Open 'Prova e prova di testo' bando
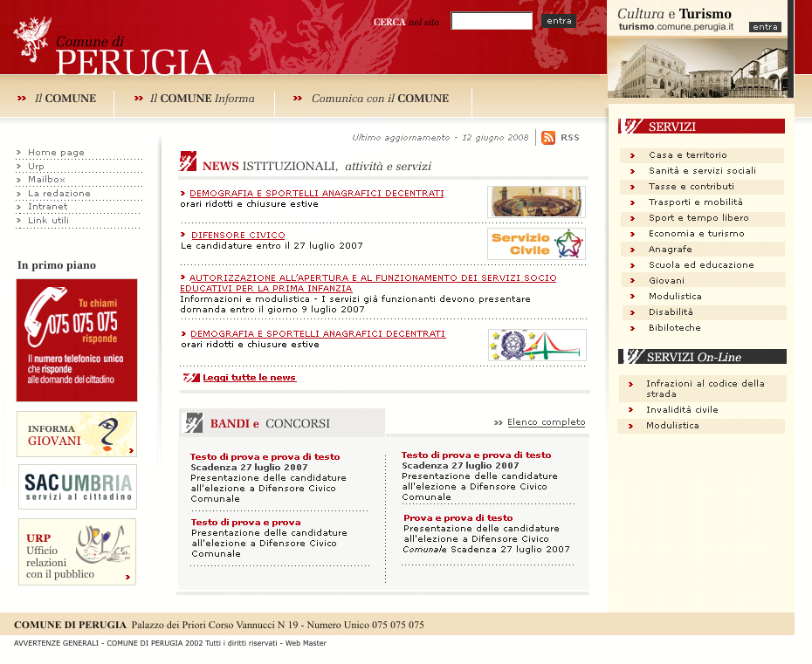 pyautogui.click(x=458, y=517)
